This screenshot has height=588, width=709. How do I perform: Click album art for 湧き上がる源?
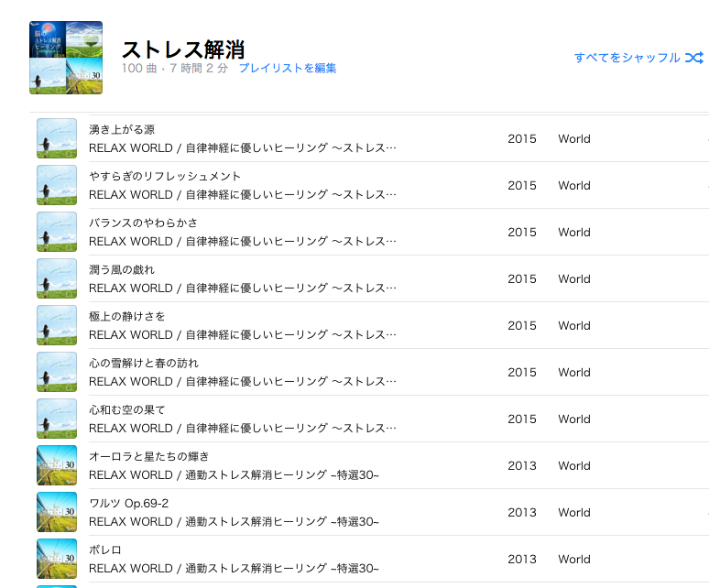[57, 139]
